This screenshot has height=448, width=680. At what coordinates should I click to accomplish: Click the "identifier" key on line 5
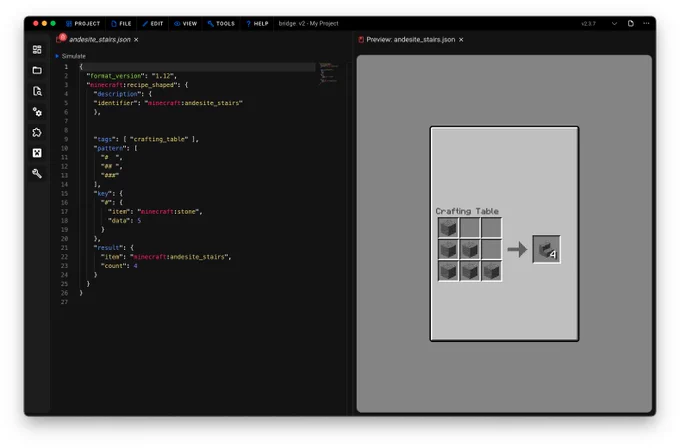(118, 103)
